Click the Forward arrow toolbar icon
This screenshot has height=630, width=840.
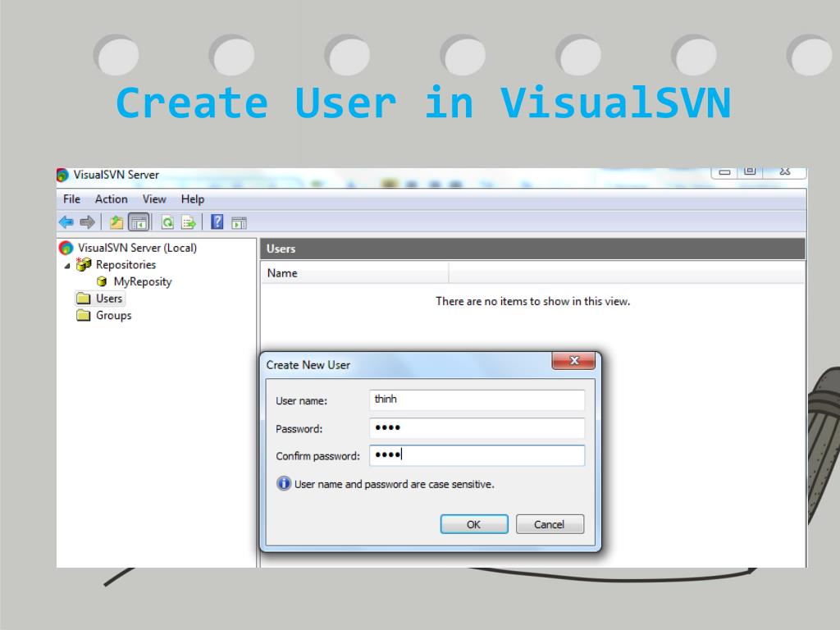(87, 221)
